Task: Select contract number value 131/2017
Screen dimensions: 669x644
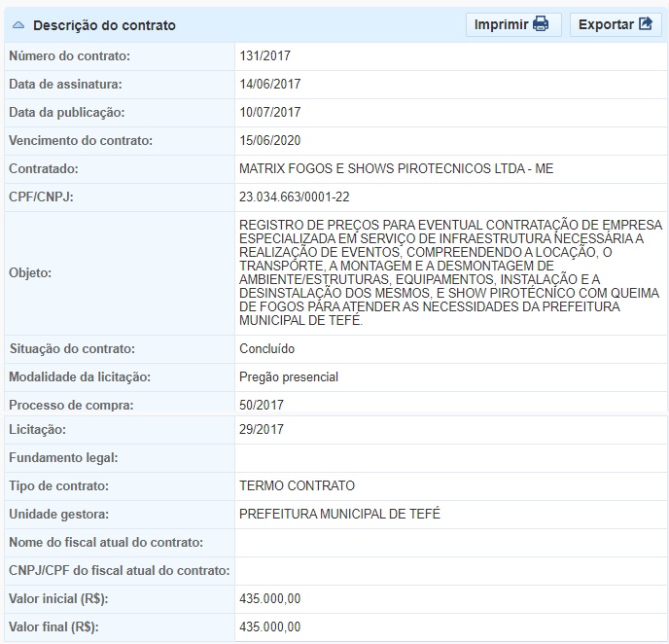Action: 264,56
